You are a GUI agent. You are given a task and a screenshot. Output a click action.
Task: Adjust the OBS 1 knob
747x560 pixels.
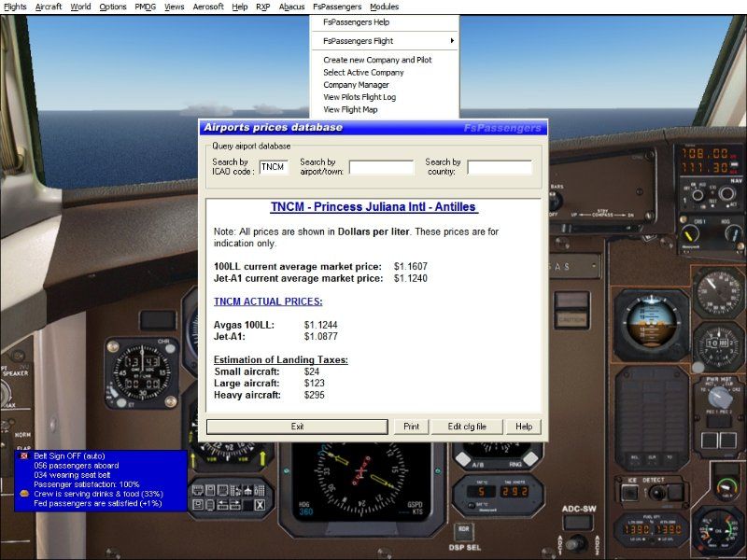pyautogui.click(x=690, y=234)
